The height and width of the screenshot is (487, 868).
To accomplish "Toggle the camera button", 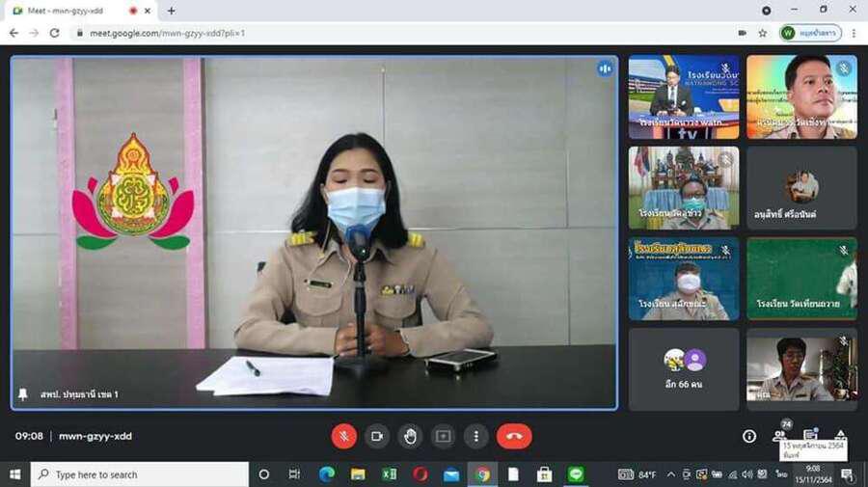I will (377, 436).
